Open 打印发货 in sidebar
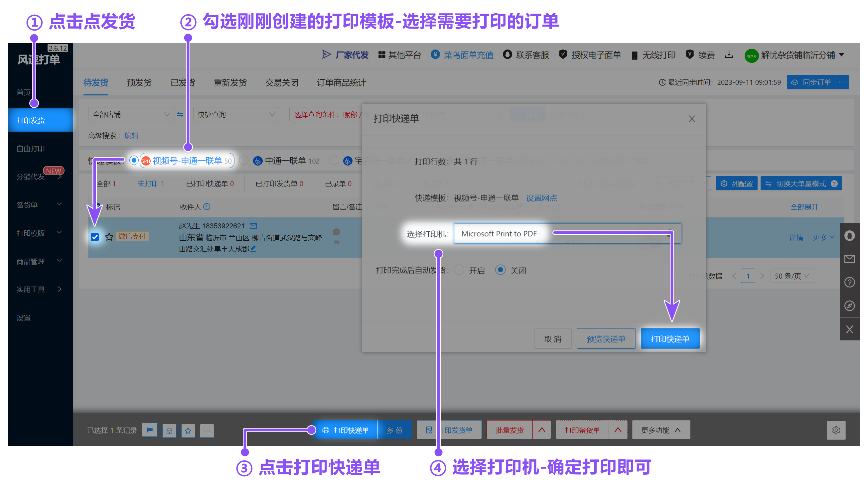The height and width of the screenshot is (484, 868). [41, 120]
